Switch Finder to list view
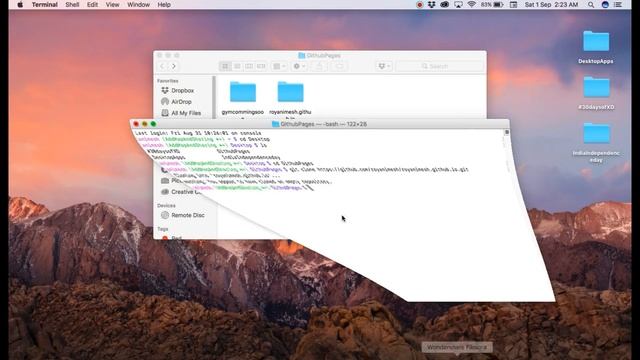This screenshot has height=360, width=640. point(237,66)
